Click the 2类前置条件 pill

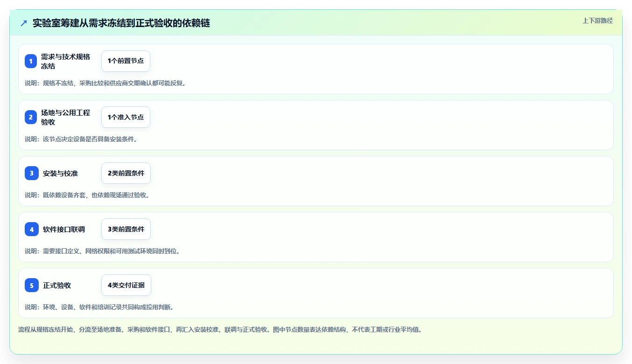pos(126,173)
